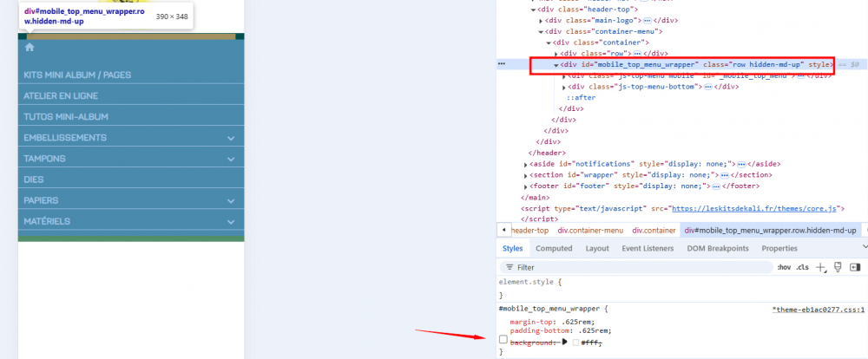The height and width of the screenshot is (359, 868).
Task: Expand ellipsis of footer element
Action: (716, 186)
